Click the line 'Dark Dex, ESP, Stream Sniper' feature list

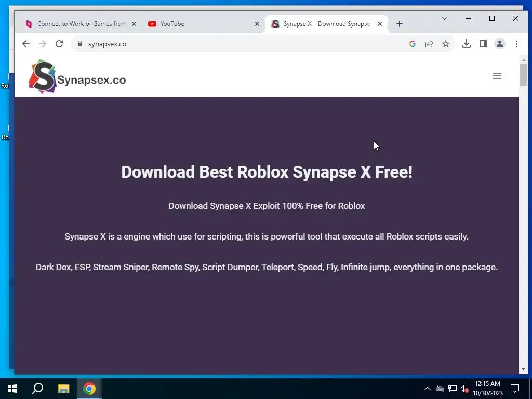(267, 268)
